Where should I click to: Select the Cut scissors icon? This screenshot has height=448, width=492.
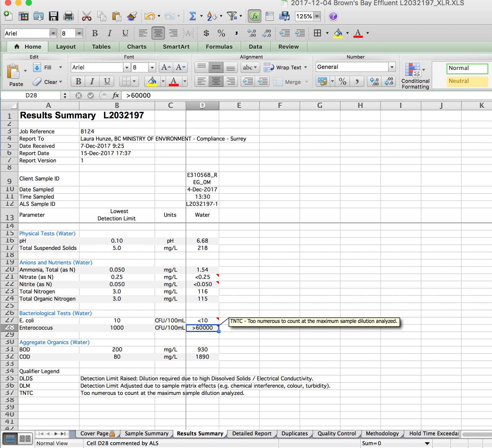86,16
